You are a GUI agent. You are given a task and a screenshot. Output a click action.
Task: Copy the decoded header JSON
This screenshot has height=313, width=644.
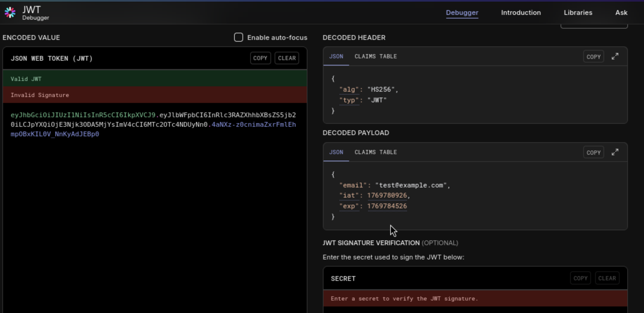[593, 57]
